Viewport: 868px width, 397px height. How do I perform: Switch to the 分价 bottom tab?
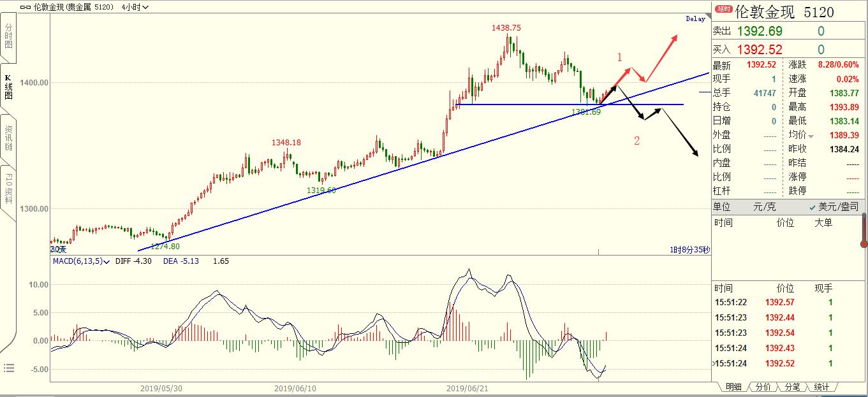763,387
